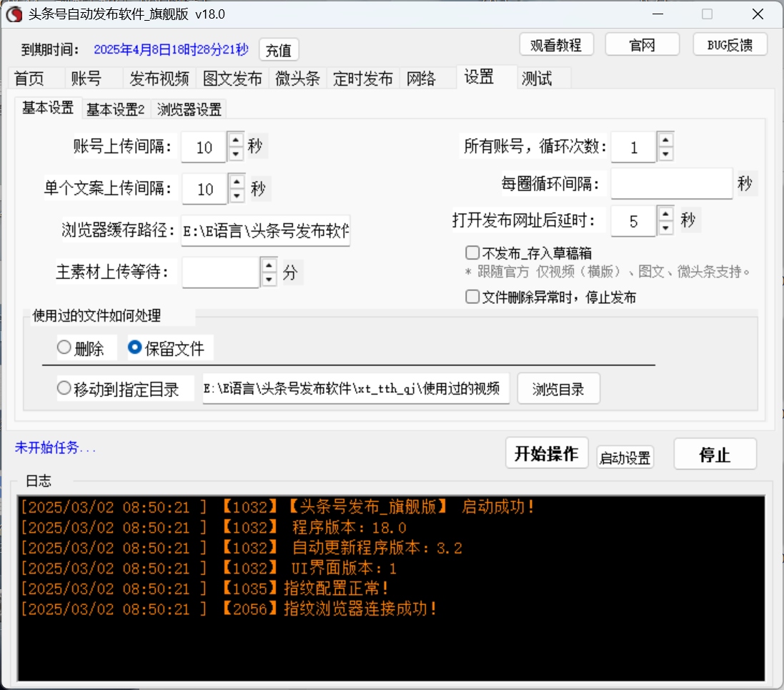Choose 移动到指定目录 radio option
Viewport: 784px width, 690px height.
64,388
